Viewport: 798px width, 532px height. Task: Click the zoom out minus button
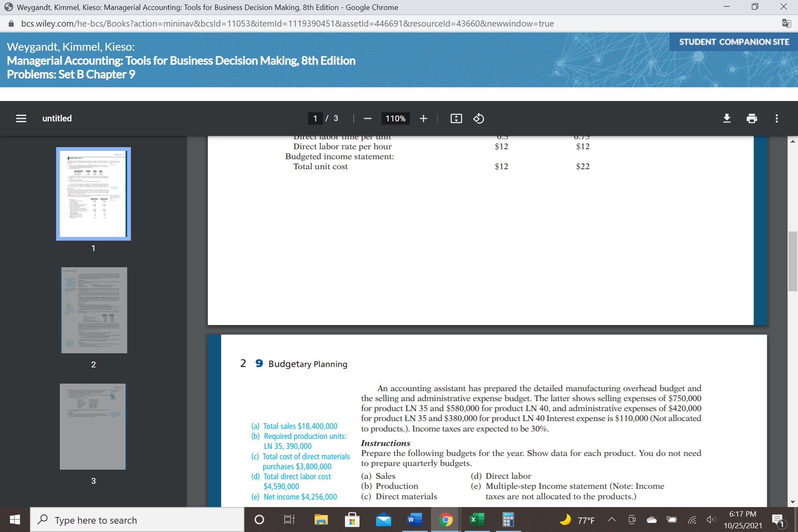coord(367,118)
